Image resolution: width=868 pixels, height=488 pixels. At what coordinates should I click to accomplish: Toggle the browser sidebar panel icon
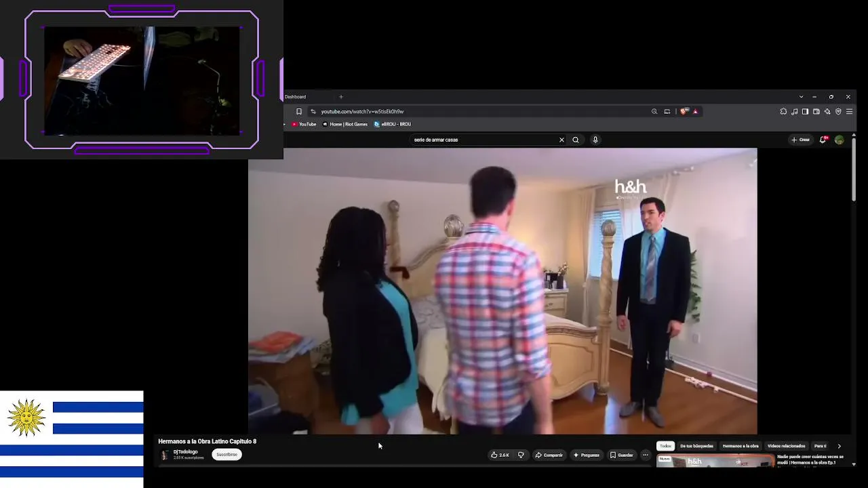click(x=805, y=112)
